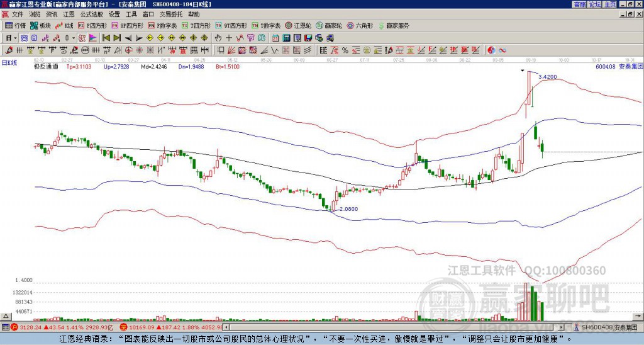Viewport: 644px width, 345px height.
Task: Expand the candlestick chart type dropdown arrow
Action: point(74,38)
